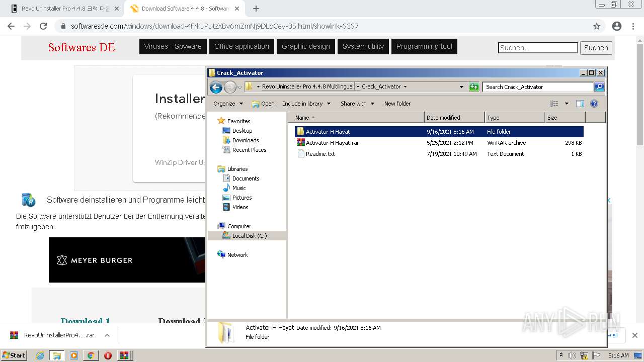The width and height of the screenshot is (644, 362).
Task: Click Internet Explorer taskbar icon
Action: click(x=40, y=355)
